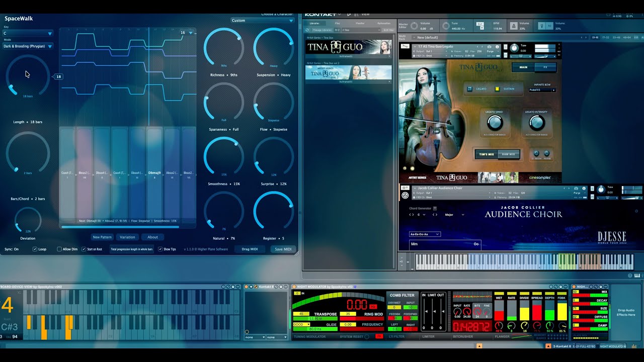
Task: Click the Tina Guo instrument wrench icon
Action: coord(406,47)
